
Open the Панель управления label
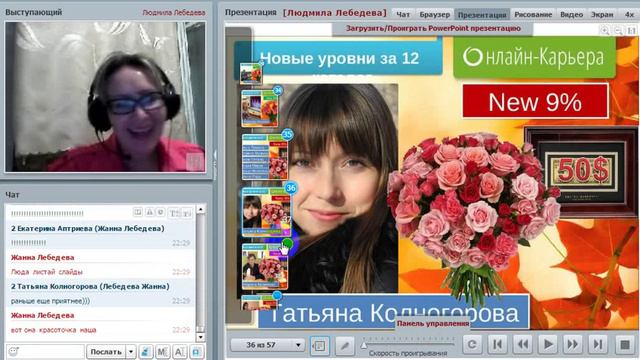click(433, 323)
